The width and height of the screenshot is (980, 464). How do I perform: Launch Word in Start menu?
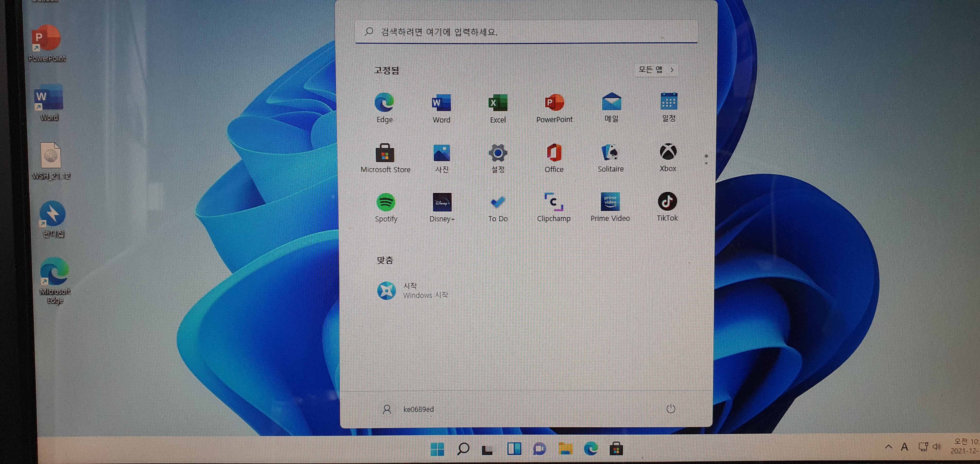click(x=441, y=108)
